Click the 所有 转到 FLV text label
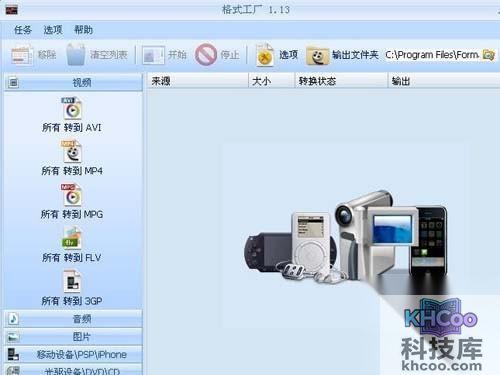Image resolution: width=500 pixels, height=375 pixels. pyautogui.click(x=72, y=258)
